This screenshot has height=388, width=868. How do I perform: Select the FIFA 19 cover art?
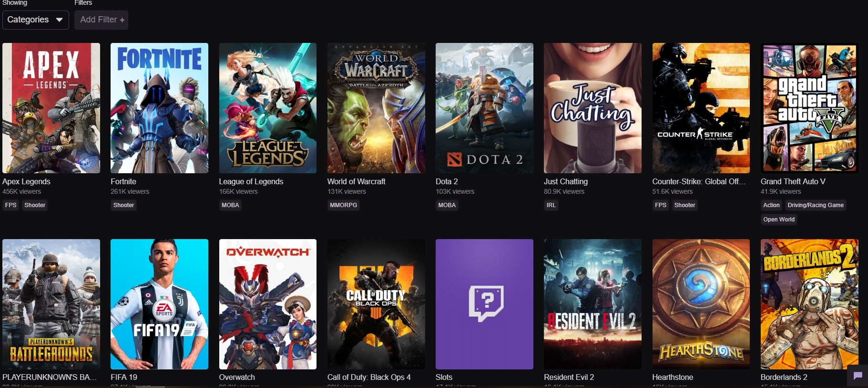coord(159,304)
